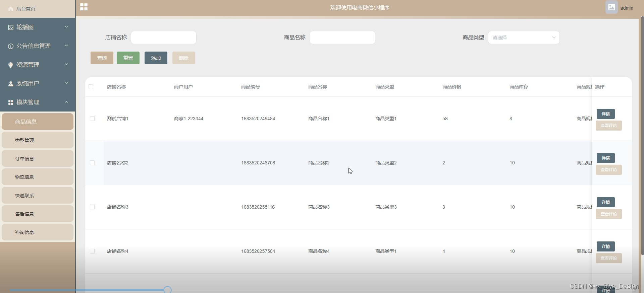Image resolution: width=644 pixels, height=293 pixels.
Task: Open 物流信息 in the sidebar
Action: pos(38,177)
